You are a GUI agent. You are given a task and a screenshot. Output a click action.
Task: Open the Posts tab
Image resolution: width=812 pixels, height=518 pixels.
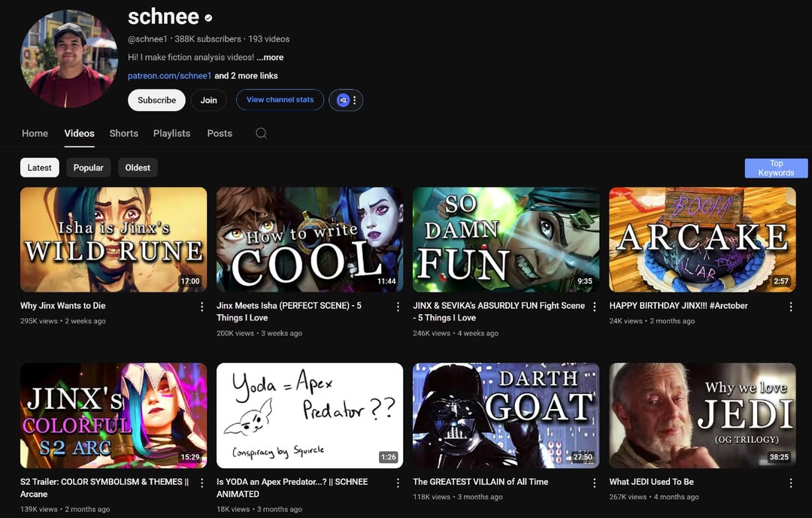220,133
